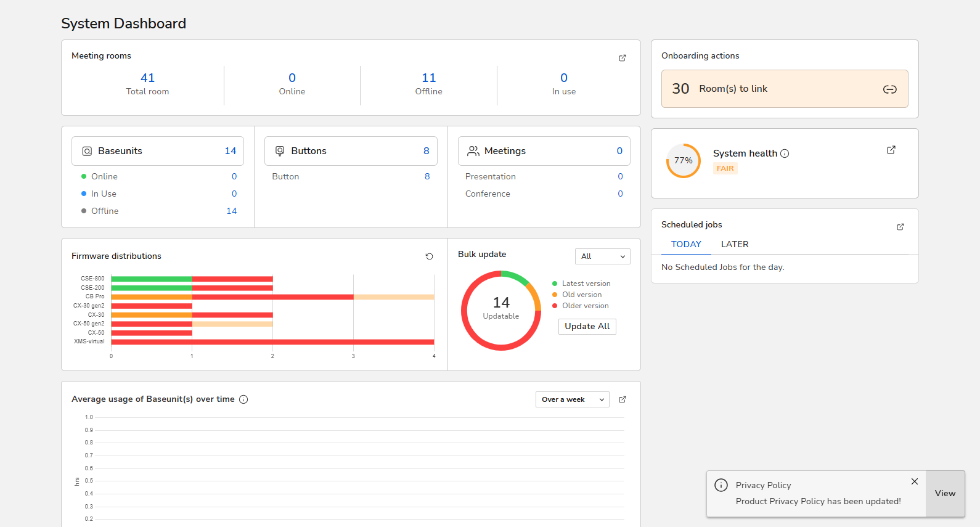980x527 pixels.
Task: Click the 77% system health gauge
Action: coord(684,161)
